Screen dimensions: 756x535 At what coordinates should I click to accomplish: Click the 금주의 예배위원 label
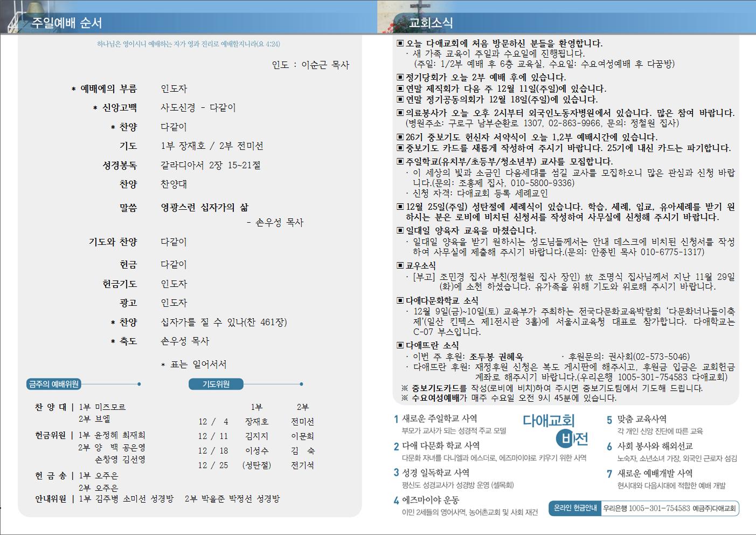[53, 384]
